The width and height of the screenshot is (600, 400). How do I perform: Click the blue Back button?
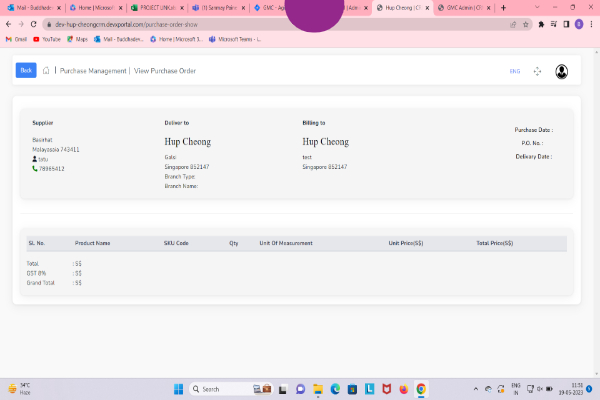pyautogui.click(x=26, y=70)
